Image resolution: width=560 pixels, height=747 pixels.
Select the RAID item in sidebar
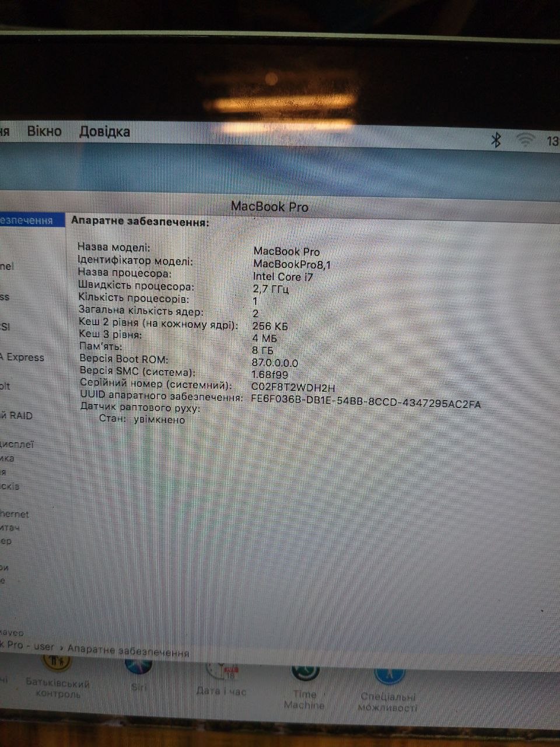coord(17,416)
